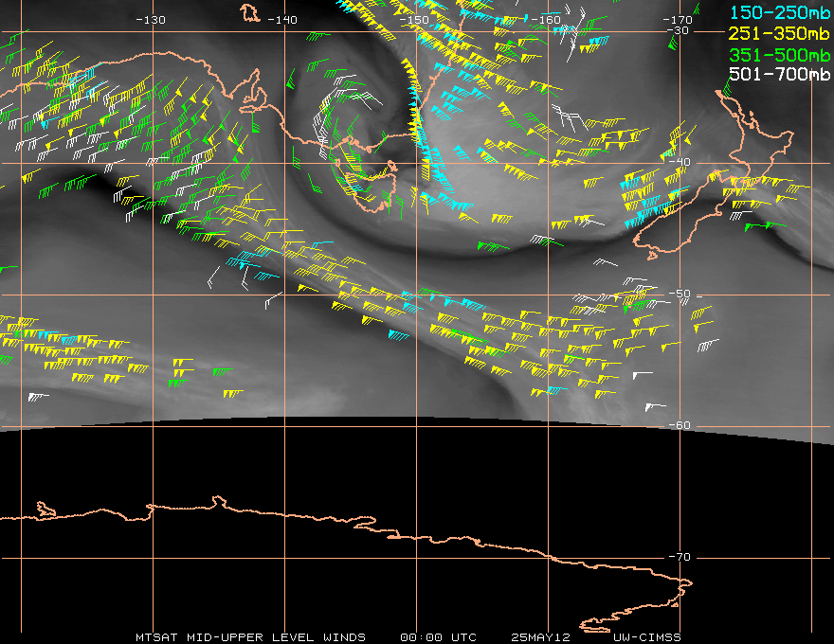Click the yellow 251-350mb legend entry
The image size is (834, 644).
779,33
